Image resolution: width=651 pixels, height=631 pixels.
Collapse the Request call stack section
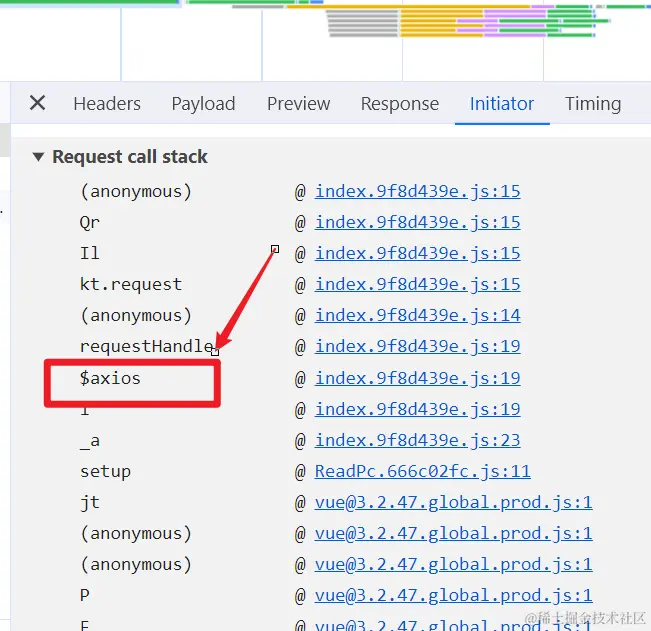[x=38, y=157]
